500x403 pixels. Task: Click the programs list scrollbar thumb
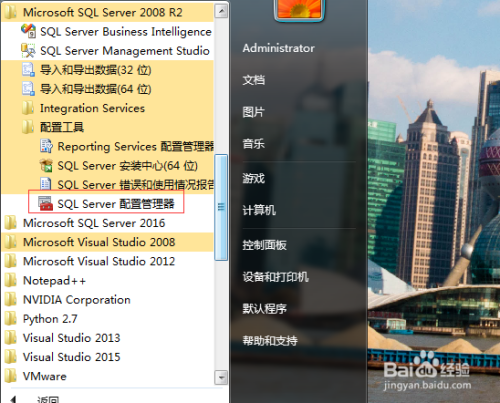point(221,207)
